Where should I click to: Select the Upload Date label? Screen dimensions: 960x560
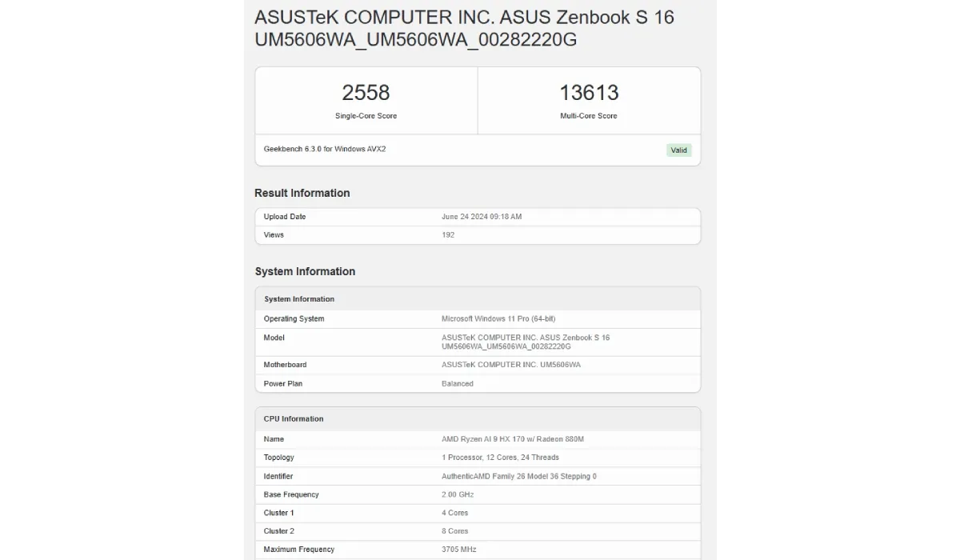coord(285,217)
